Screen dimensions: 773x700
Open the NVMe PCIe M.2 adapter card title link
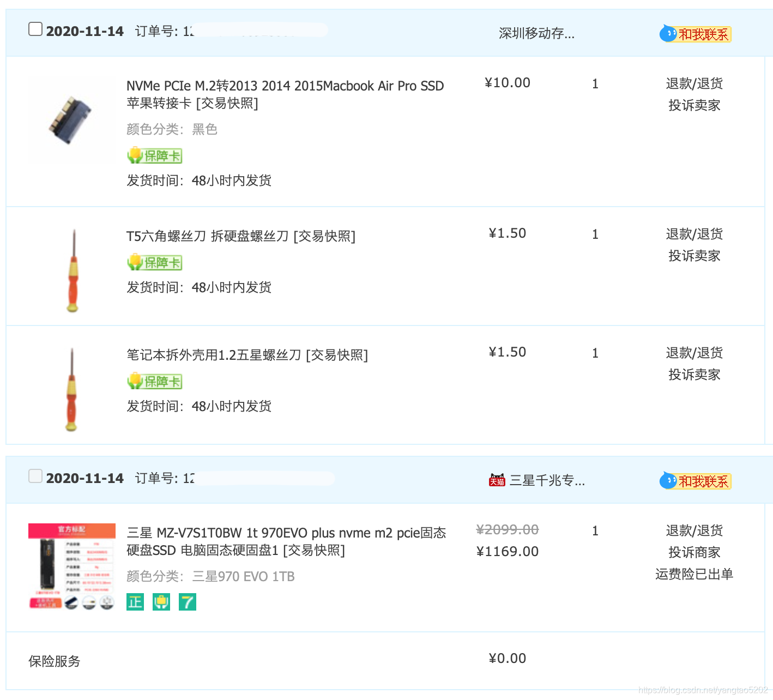(x=285, y=94)
